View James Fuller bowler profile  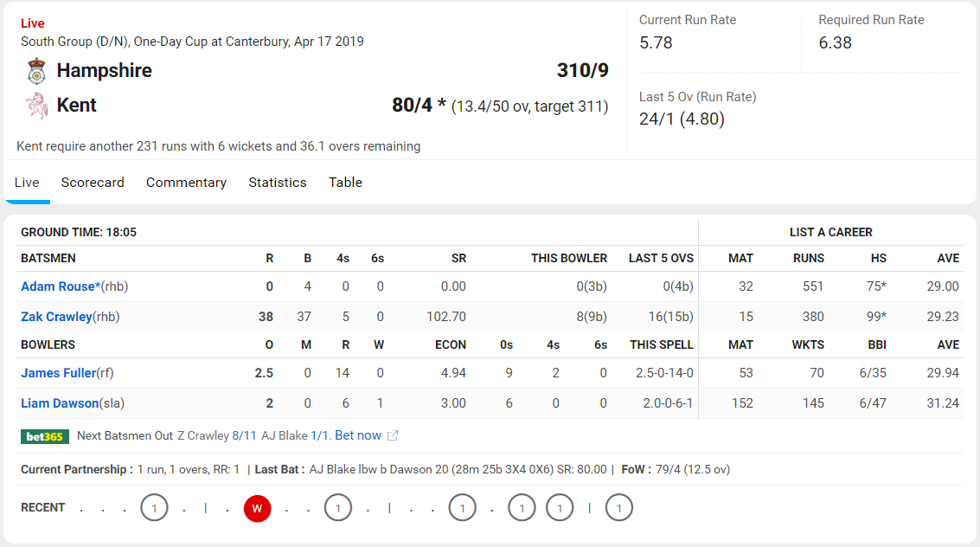(58, 373)
